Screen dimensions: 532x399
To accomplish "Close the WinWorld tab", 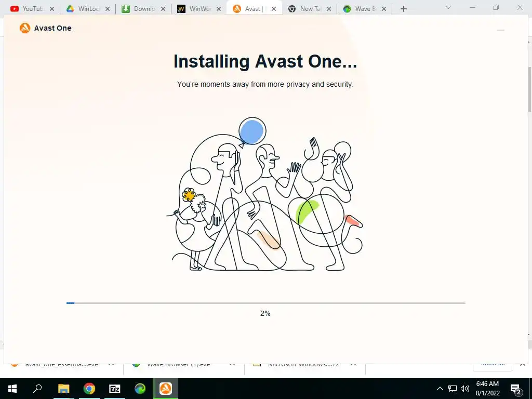I will click(219, 9).
